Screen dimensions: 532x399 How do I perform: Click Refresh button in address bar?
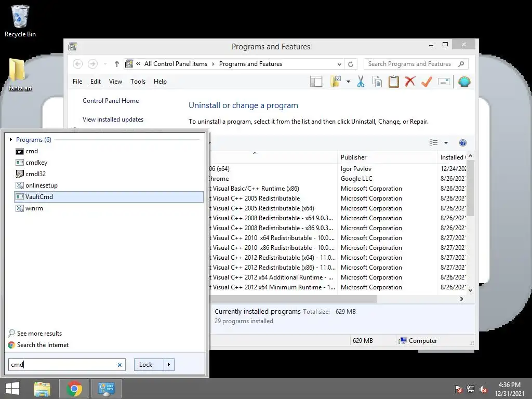[351, 64]
